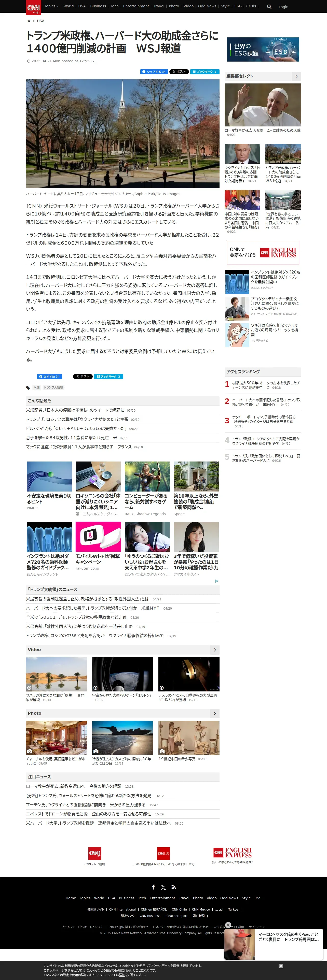Play Sahara lake video thumbnail
The image size is (327, 980).
[x=56, y=674]
